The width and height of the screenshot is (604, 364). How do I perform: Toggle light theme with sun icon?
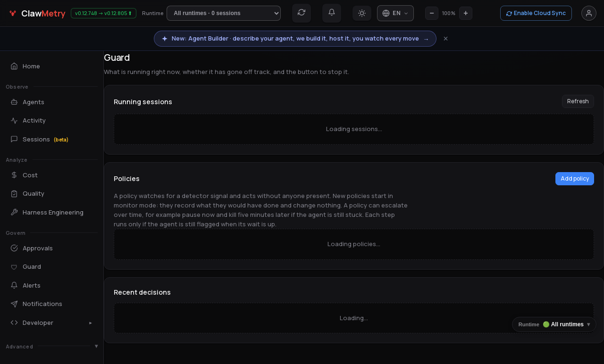[362, 13]
